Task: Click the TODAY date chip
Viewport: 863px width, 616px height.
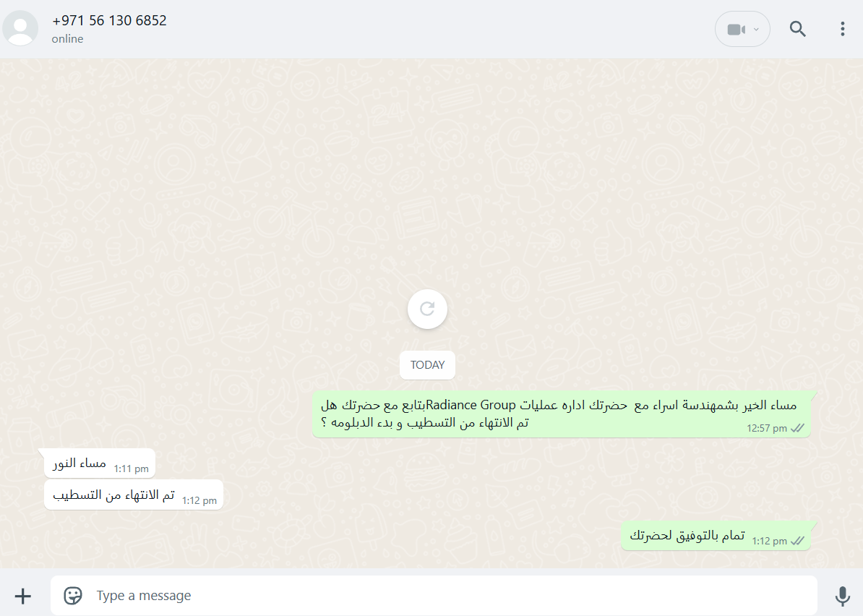Action: [x=427, y=365]
